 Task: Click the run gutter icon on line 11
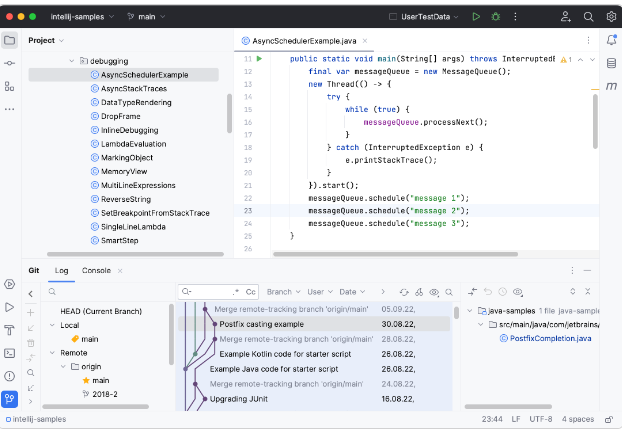[x=259, y=59]
